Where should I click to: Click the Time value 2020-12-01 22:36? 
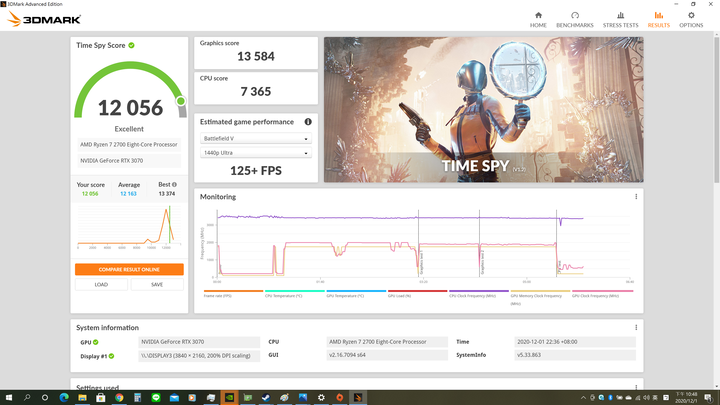point(575,342)
